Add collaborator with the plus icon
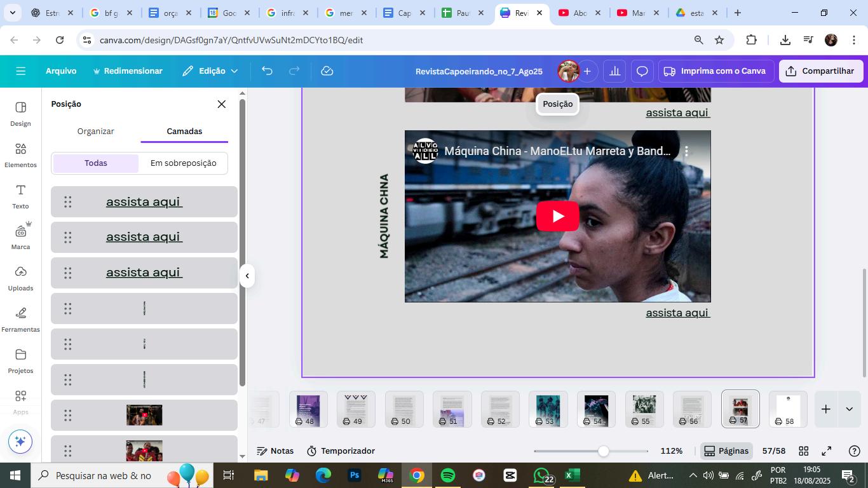868x488 pixels. coord(587,71)
